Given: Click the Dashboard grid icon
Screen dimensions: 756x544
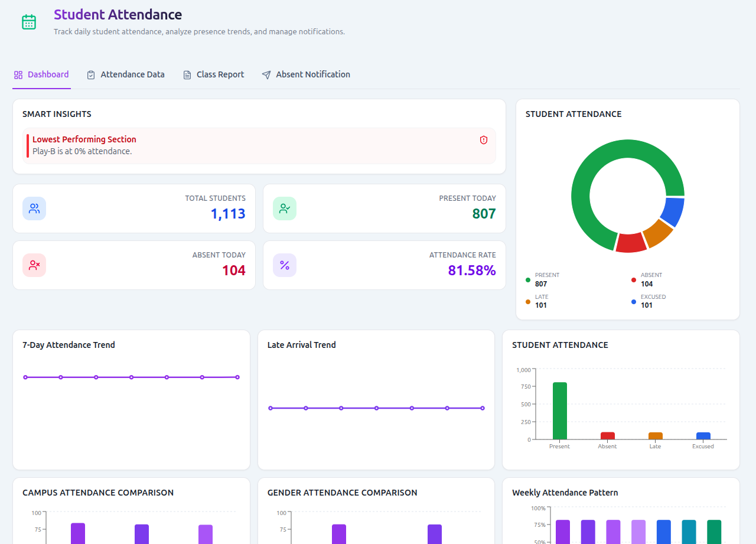Looking at the screenshot, I should [x=18, y=75].
